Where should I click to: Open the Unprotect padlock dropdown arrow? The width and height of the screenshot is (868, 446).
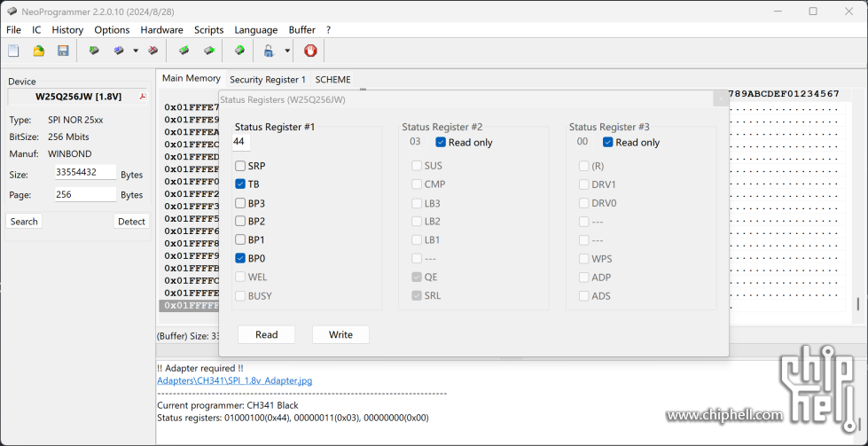[x=286, y=51]
